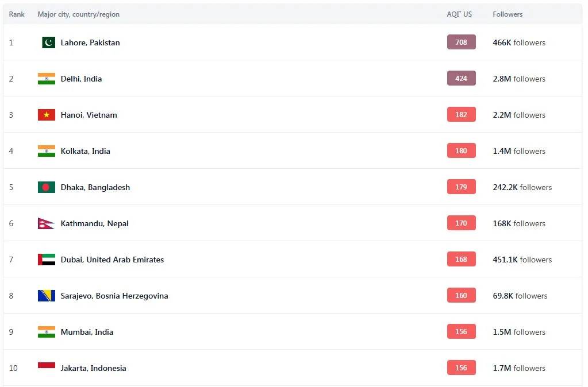Image resolution: width=588 pixels, height=387 pixels.
Task: Open the Hanoi, Vietnam city link
Action: [89, 115]
